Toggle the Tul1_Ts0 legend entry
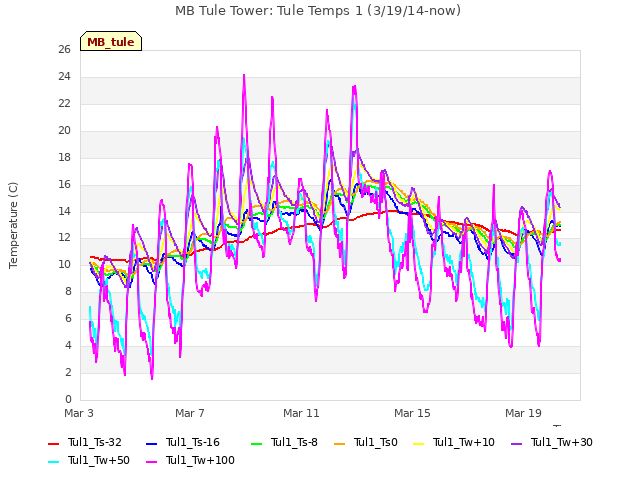 (366, 442)
